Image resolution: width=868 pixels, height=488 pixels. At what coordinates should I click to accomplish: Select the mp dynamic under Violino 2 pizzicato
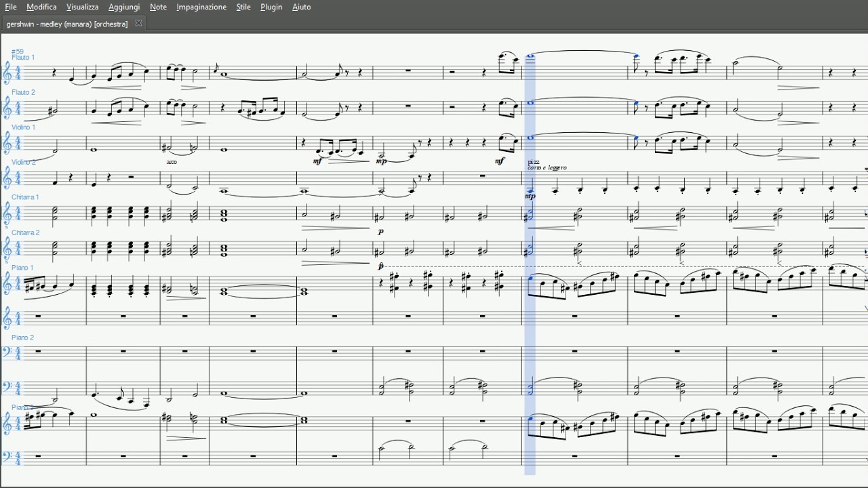[x=530, y=197]
